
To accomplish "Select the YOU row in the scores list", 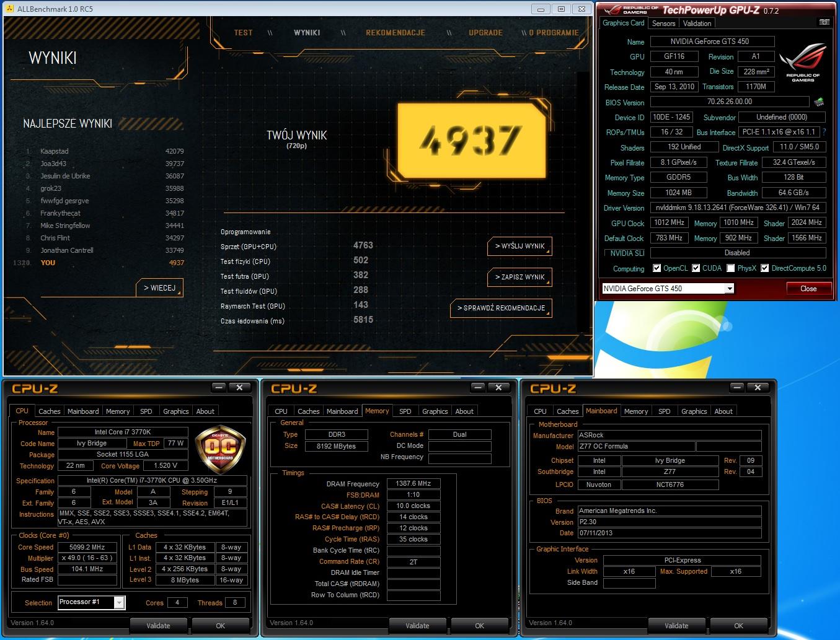I will pyautogui.click(x=99, y=263).
